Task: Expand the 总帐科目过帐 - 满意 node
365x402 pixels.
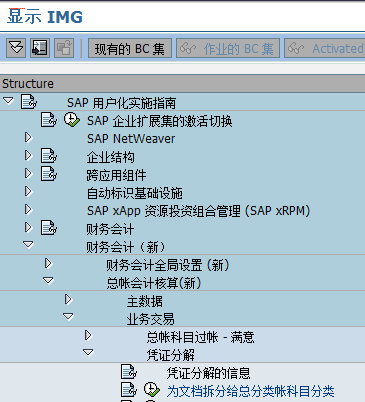Action: click(88, 335)
